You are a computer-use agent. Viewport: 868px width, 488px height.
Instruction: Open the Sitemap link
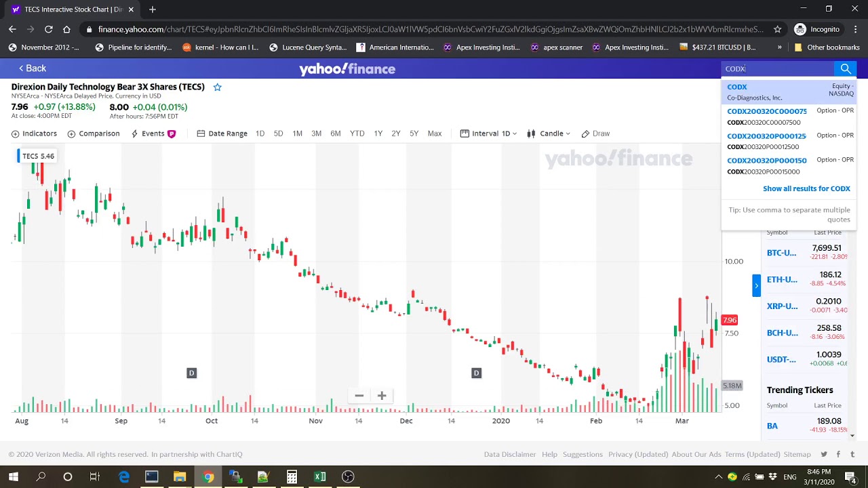(x=797, y=454)
